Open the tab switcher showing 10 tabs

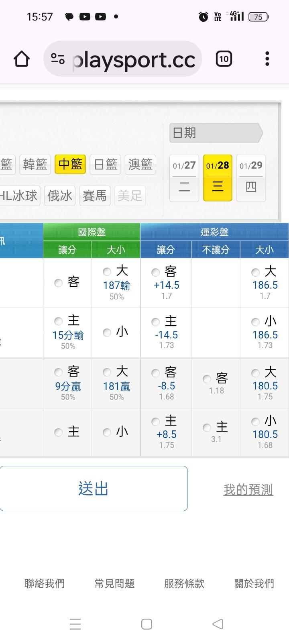(x=224, y=59)
